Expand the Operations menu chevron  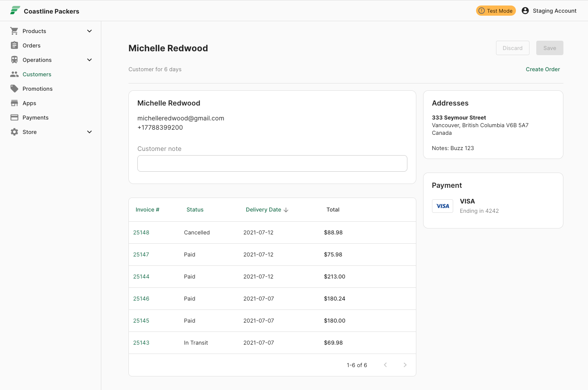[89, 60]
